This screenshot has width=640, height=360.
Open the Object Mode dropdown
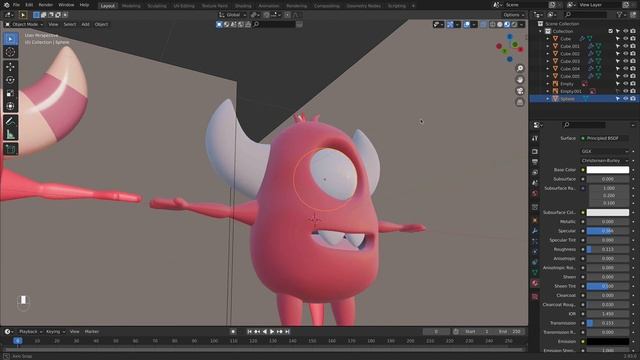pyautogui.click(x=24, y=24)
